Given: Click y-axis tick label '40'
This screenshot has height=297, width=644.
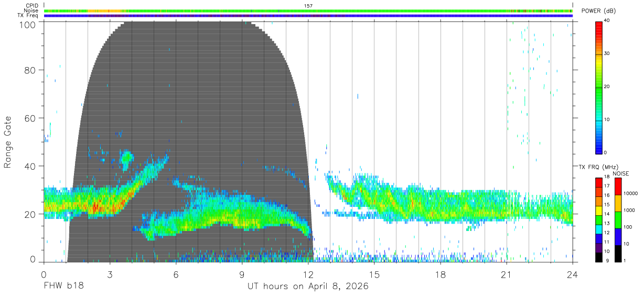Looking at the screenshot, I should click(31, 166).
